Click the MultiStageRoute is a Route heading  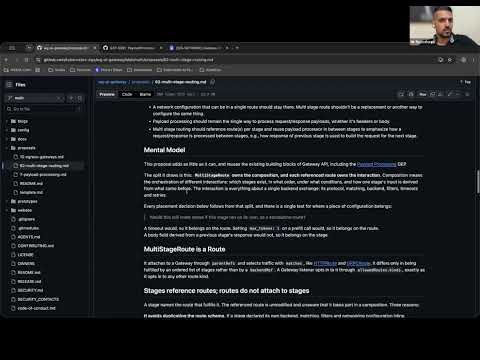coord(184,249)
